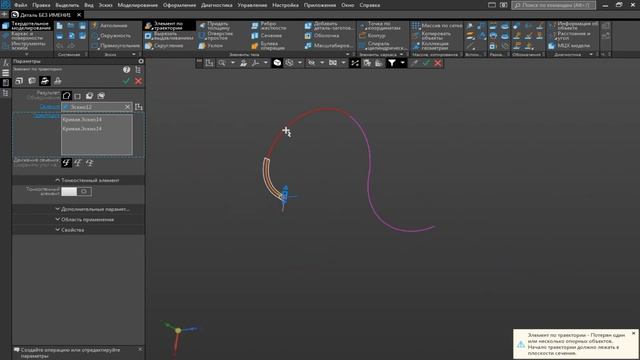
Task: Click the Расстояние и угол command
Action: pyautogui.click(x=570, y=36)
